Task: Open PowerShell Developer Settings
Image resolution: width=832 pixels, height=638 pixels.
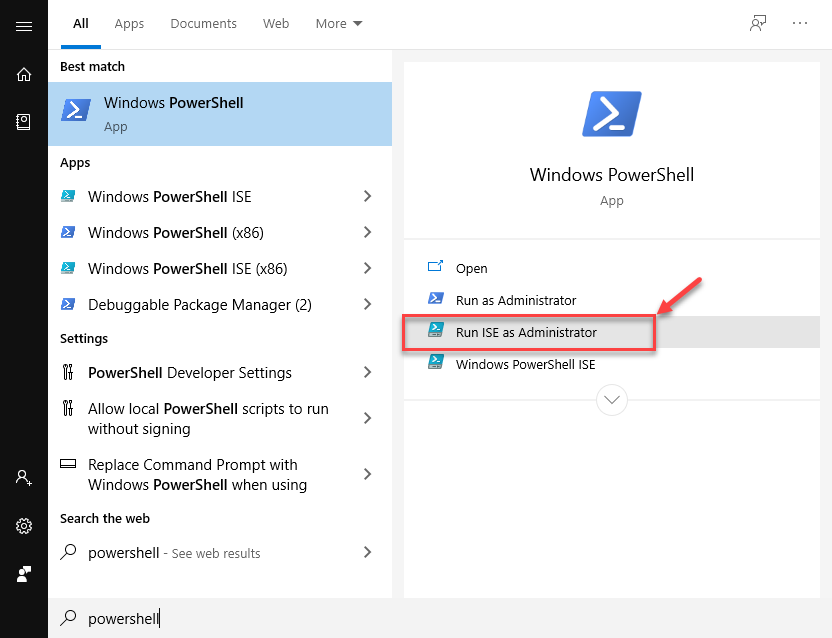Action: (x=190, y=373)
